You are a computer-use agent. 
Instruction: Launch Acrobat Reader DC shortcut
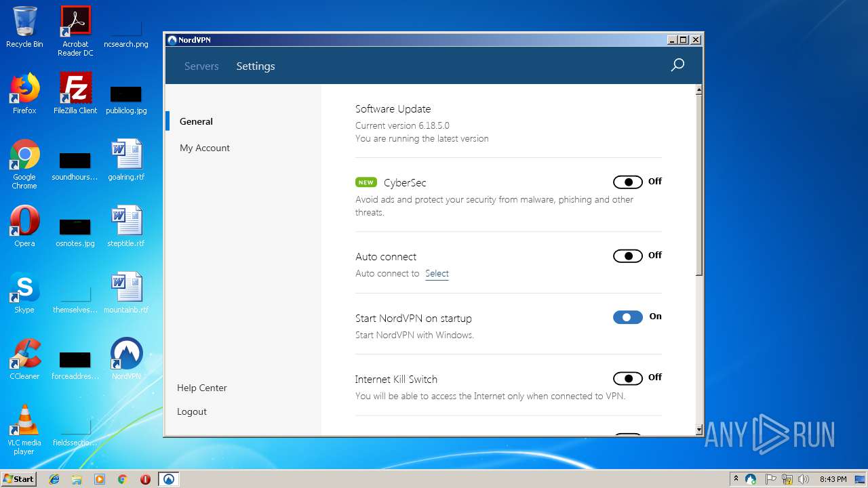point(75,31)
